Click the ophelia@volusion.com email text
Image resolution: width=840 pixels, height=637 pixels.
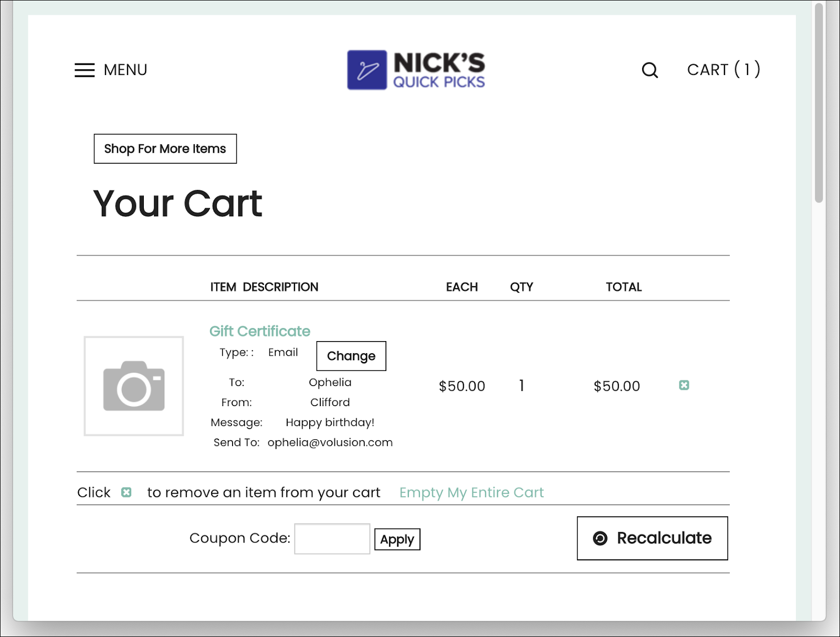[x=330, y=442]
